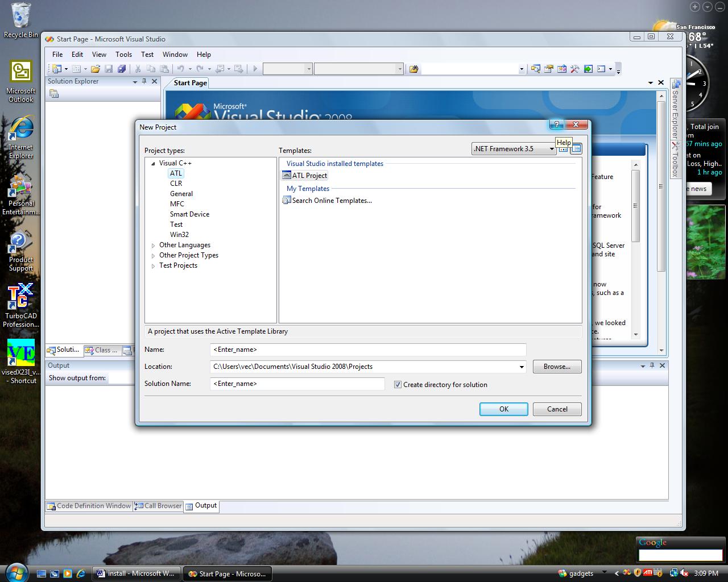The image size is (728, 582).
Task: Select Smart Device project type
Action: 189,214
